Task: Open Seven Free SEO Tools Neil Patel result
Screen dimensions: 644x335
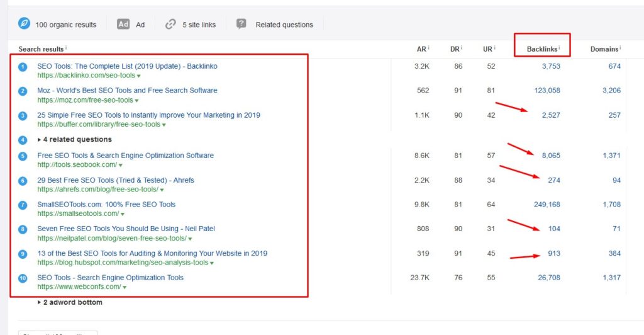Action: [126, 229]
